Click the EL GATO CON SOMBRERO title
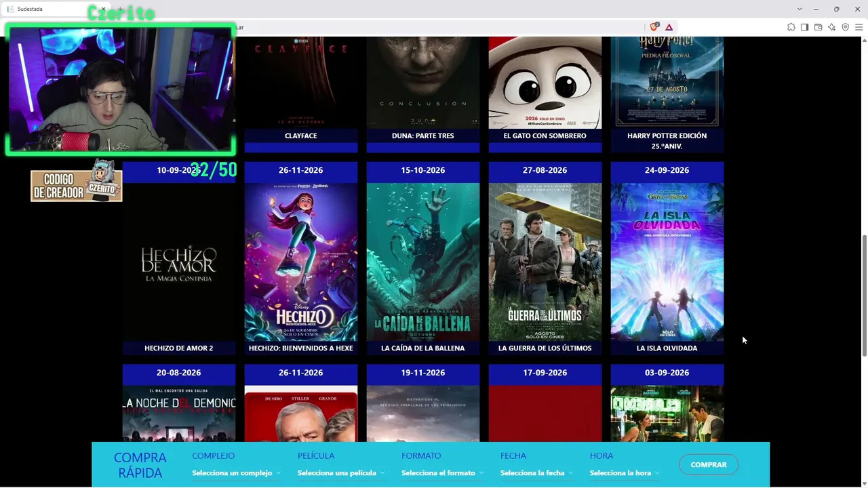868x488 pixels. coord(545,136)
